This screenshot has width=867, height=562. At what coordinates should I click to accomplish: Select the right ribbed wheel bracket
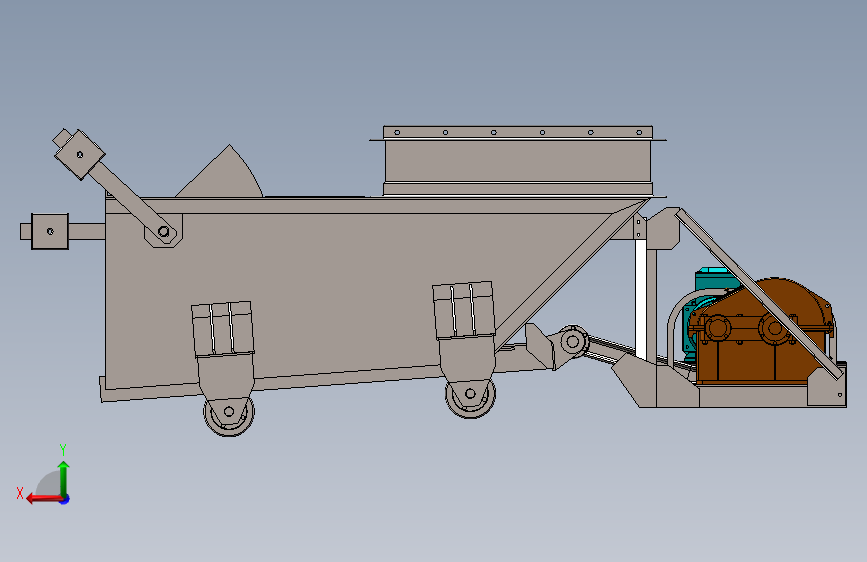coord(463,310)
